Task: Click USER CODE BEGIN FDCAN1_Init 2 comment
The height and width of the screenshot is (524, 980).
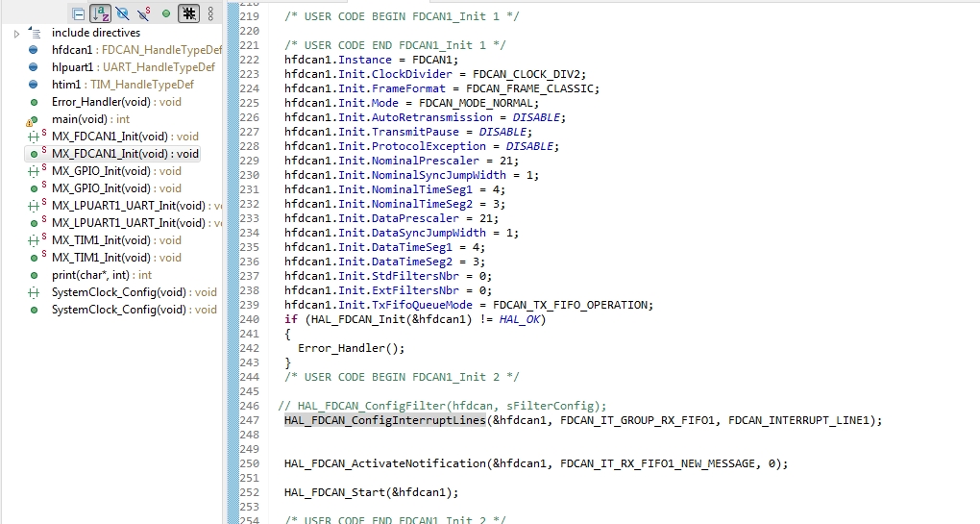Action: [x=402, y=377]
